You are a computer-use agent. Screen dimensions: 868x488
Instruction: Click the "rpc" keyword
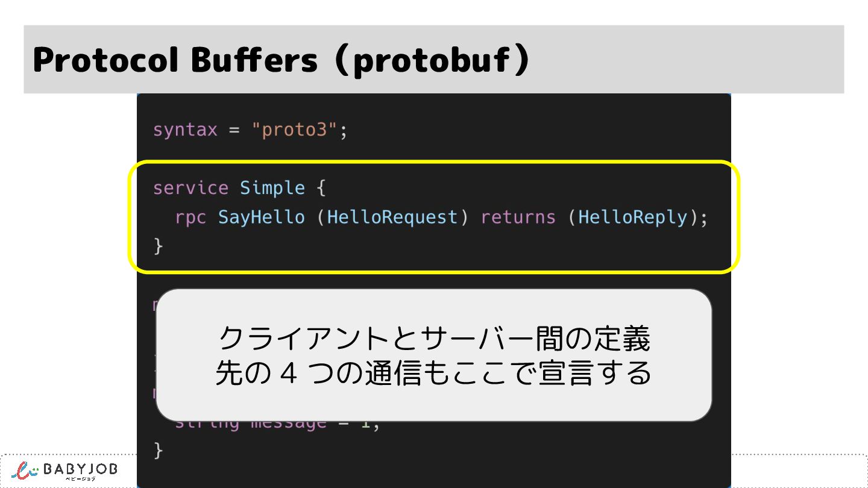coord(190,217)
